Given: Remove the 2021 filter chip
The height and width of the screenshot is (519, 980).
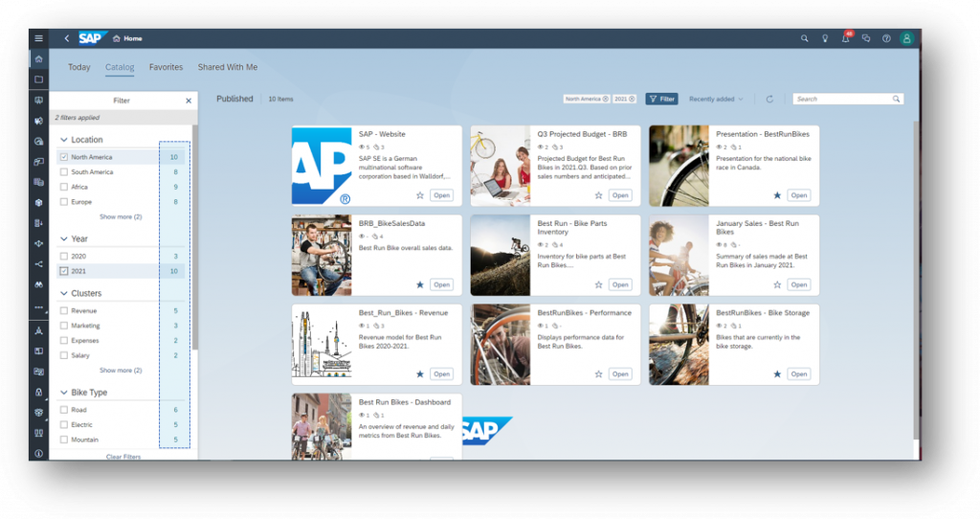Looking at the screenshot, I should (x=632, y=99).
